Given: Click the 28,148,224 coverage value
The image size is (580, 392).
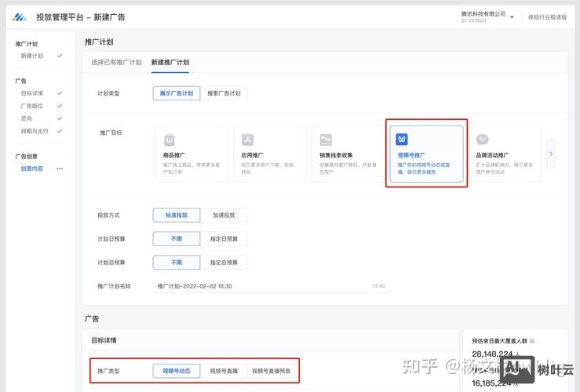Looking at the screenshot, I should (x=492, y=354).
